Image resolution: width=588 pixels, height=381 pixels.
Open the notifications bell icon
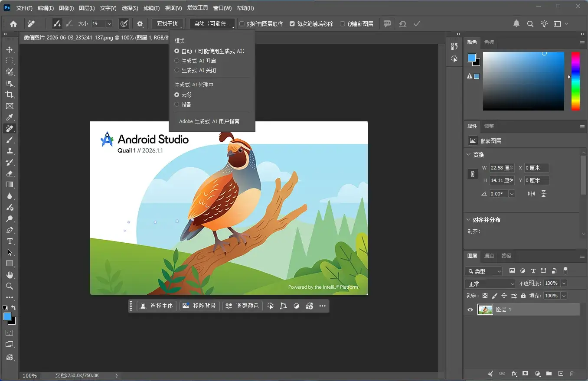pos(516,24)
